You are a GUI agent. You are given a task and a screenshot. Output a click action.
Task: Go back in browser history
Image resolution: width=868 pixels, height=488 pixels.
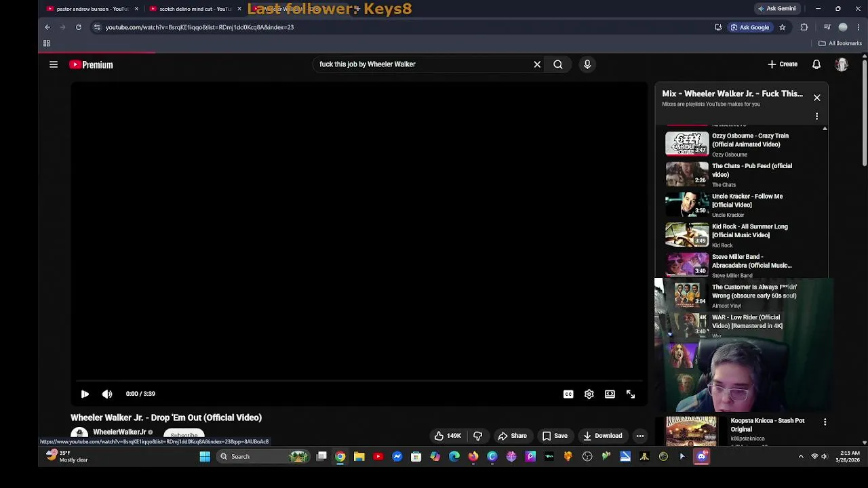(47, 27)
